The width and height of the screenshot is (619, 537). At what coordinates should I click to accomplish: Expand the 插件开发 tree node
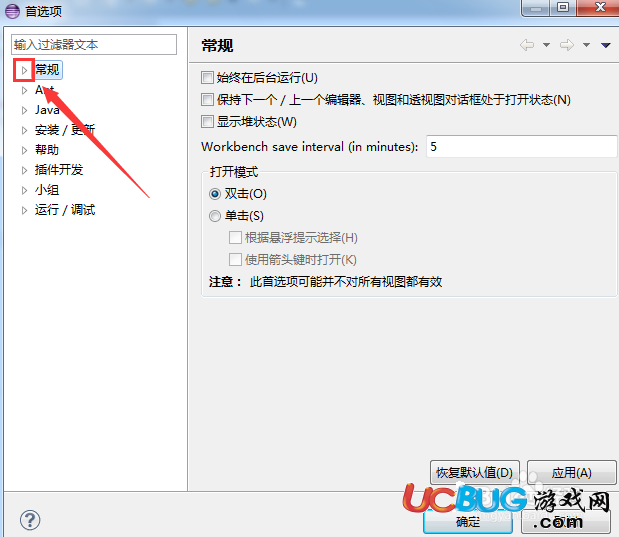(x=24, y=170)
